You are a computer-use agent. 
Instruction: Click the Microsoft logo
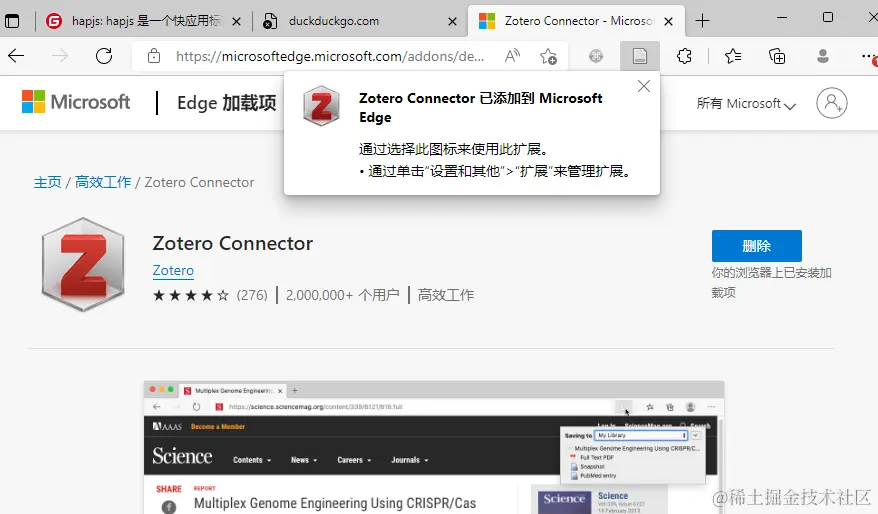[x=76, y=102]
